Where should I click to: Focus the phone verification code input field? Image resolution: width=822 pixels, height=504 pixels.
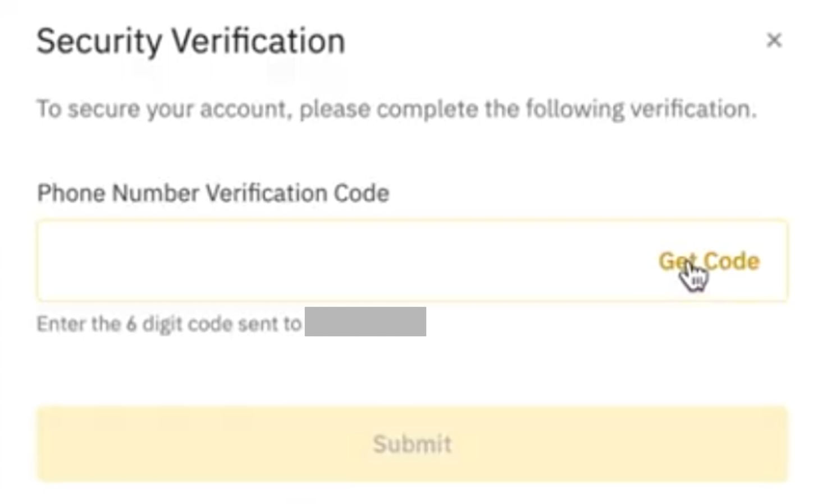click(337, 261)
